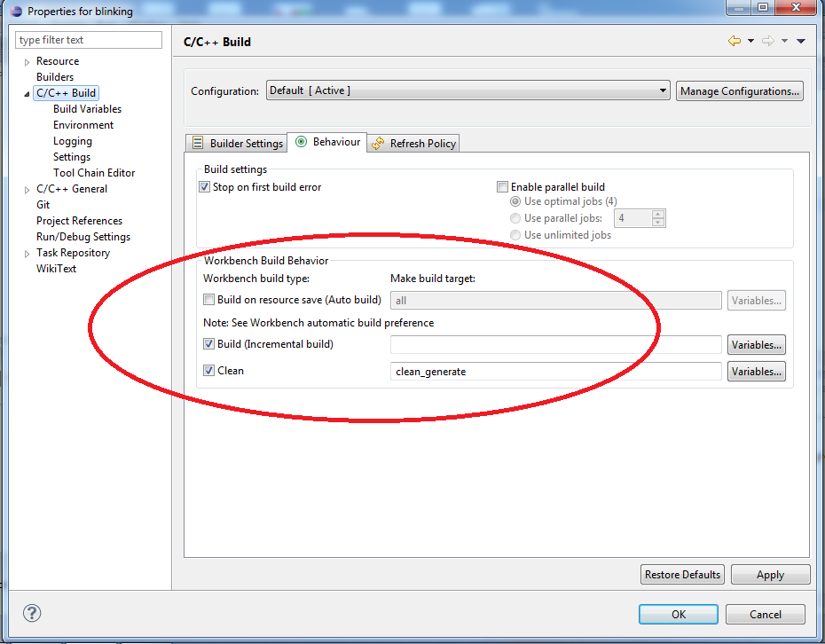Select Builders in the tree
825x644 pixels.
55,77
